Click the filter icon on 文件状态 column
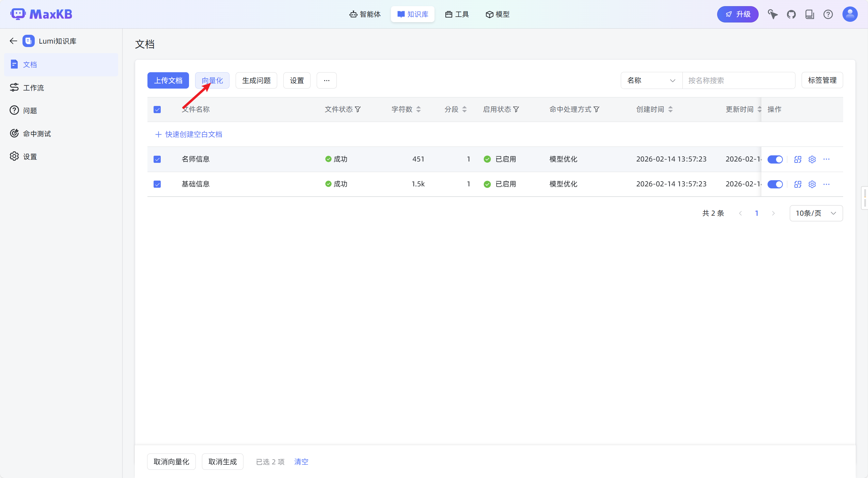Viewport: 868px width, 478px height. click(358, 109)
